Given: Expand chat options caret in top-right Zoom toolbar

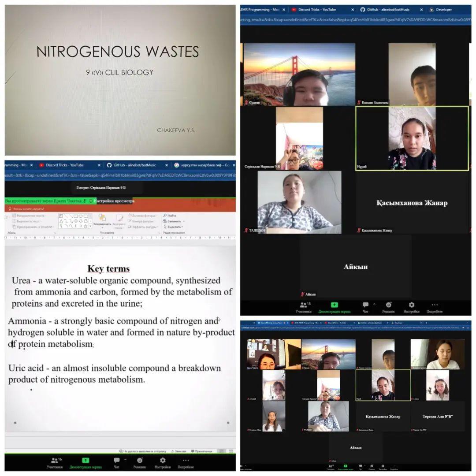Looking at the screenshot, I should [x=374, y=304].
